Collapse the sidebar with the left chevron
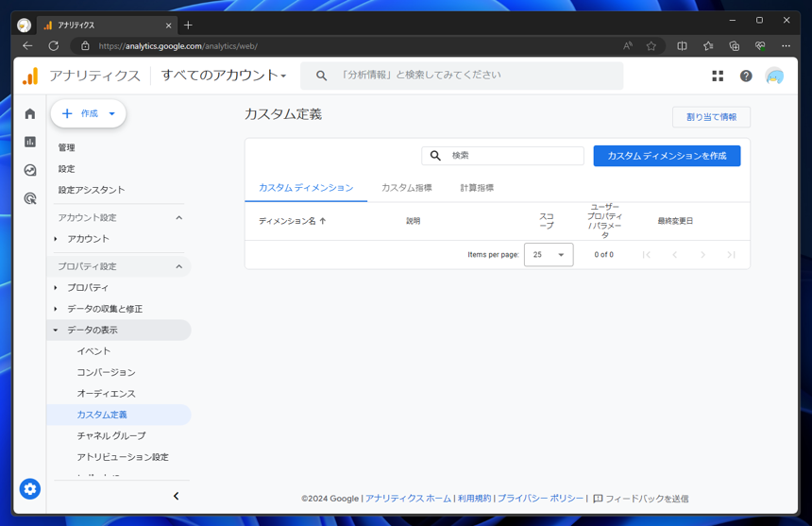Image resolution: width=812 pixels, height=526 pixels. point(176,496)
